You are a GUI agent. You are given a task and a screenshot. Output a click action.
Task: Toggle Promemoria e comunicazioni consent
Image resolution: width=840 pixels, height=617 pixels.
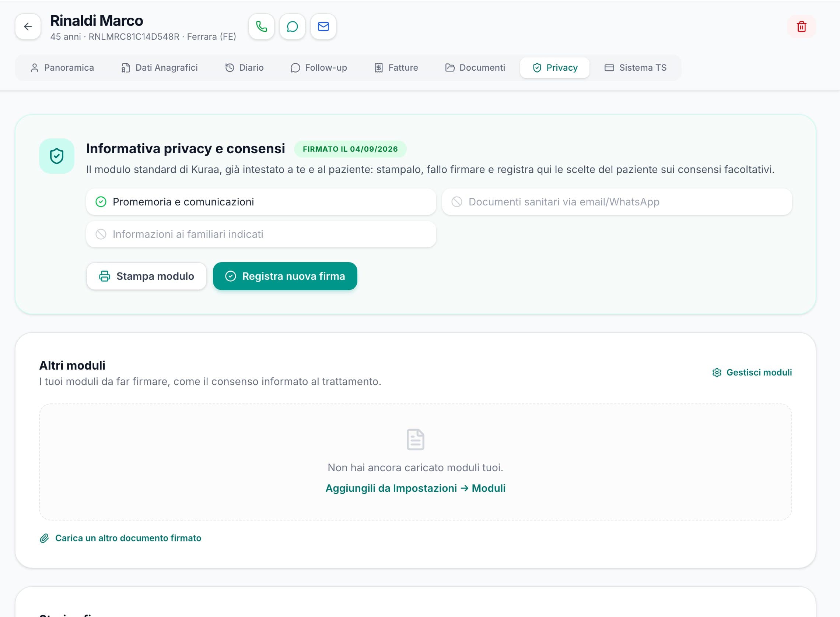[x=261, y=202]
